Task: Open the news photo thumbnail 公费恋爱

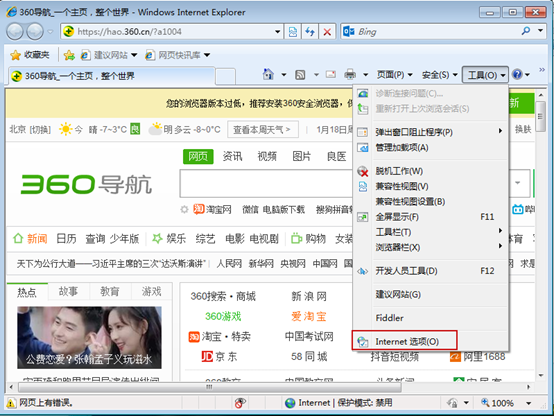Action: (89, 337)
